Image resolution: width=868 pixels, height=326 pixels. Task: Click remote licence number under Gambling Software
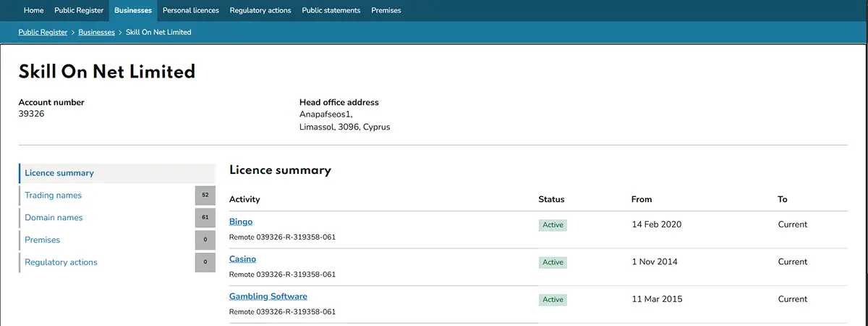282,312
